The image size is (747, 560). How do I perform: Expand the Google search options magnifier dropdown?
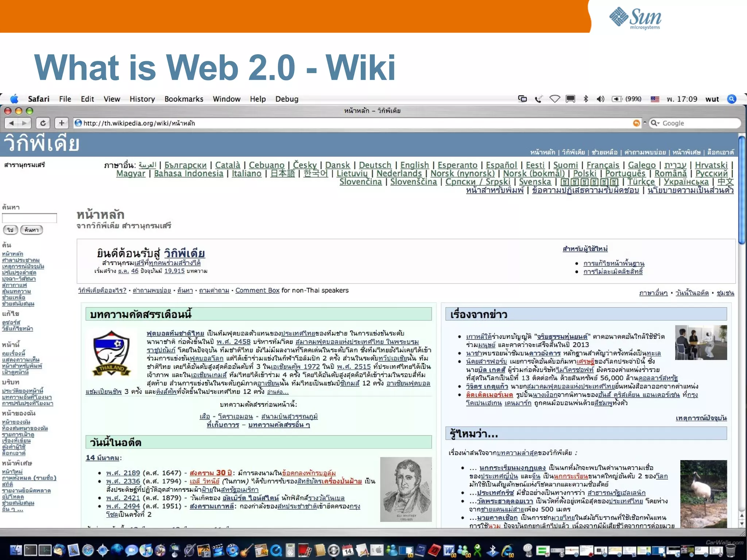tap(655, 123)
